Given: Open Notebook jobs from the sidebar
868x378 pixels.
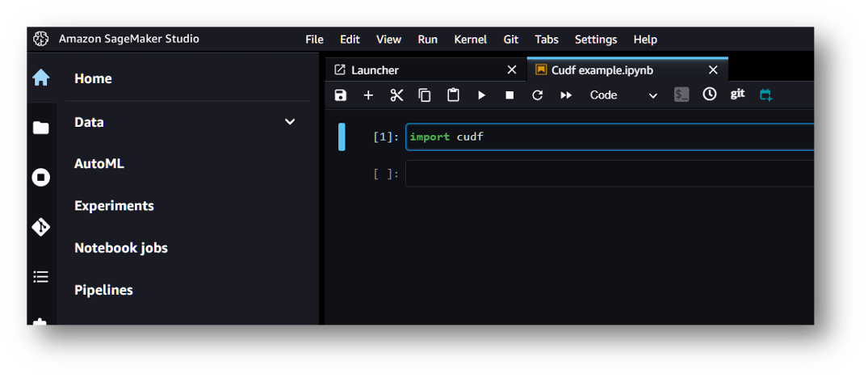Looking at the screenshot, I should [x=120, y=248].
